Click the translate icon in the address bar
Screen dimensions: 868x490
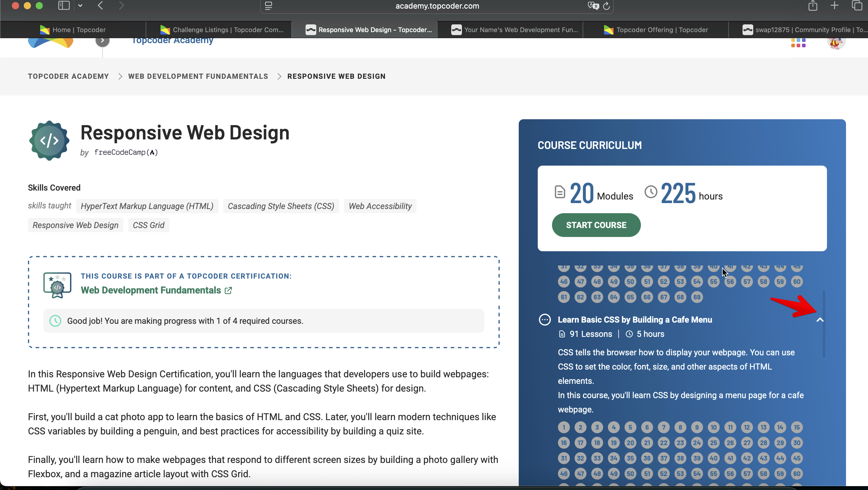[593, 6]
